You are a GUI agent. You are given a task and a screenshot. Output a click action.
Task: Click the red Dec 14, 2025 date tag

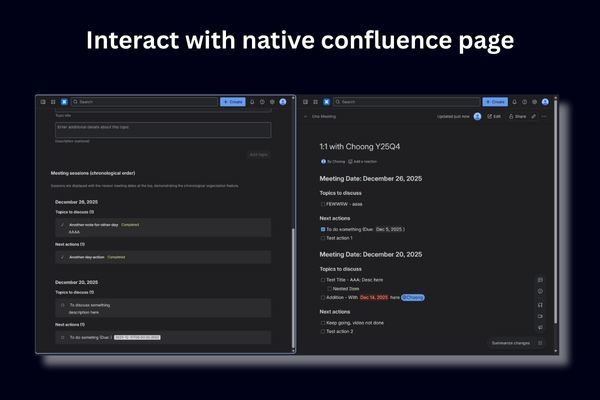click(374, 297)
